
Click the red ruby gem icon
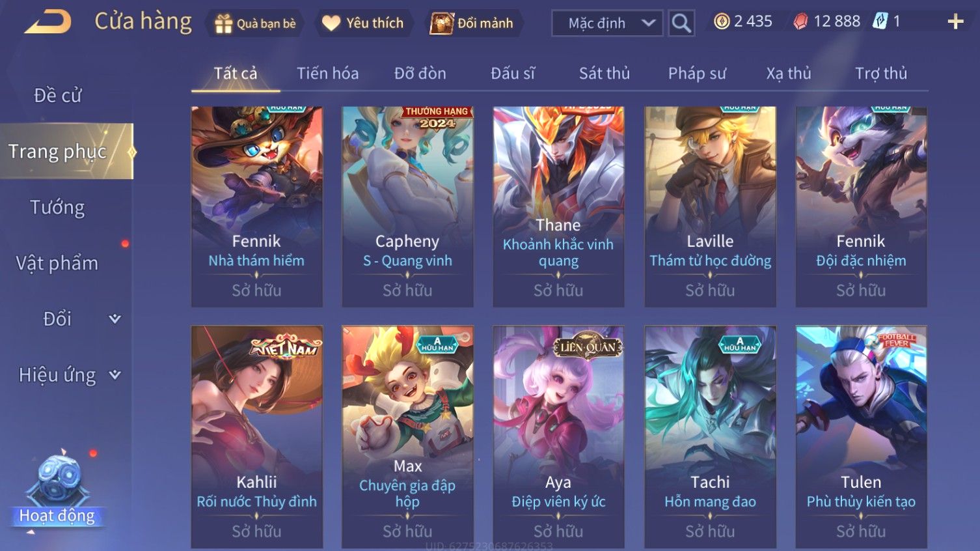[x=801, y=21]
